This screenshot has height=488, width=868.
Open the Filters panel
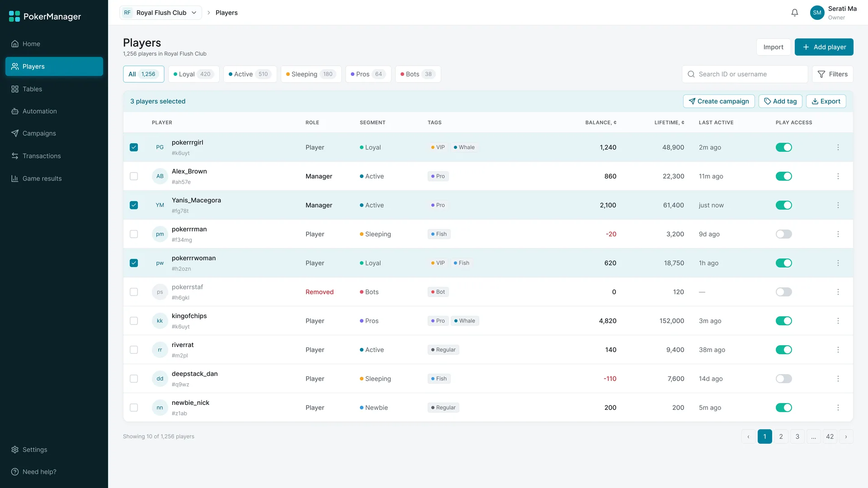pos(833,74)
